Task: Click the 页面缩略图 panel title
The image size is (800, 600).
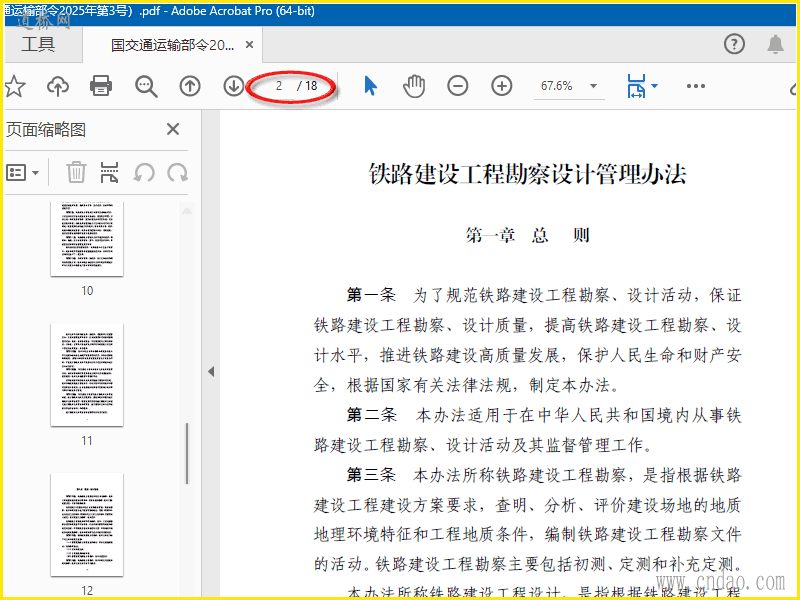Action: [x=45, y=130]
